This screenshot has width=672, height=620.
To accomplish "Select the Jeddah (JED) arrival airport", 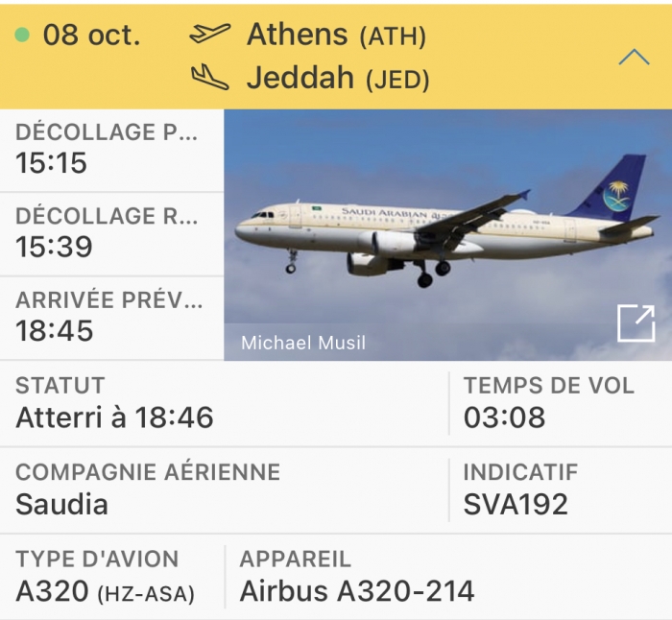I will [x=338, y=78].
